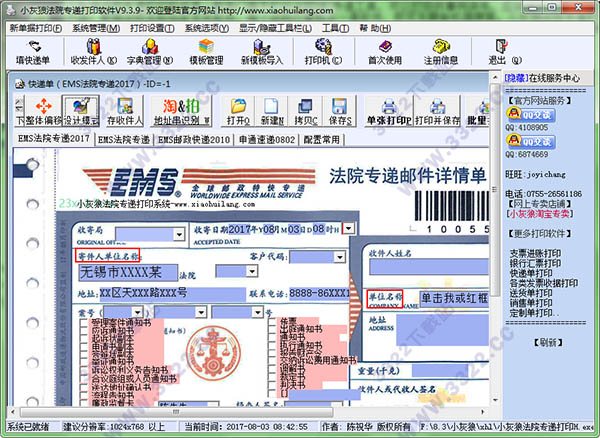
Task: Check the 执行通知书 checkbox
Action: [x=272, y=346]
